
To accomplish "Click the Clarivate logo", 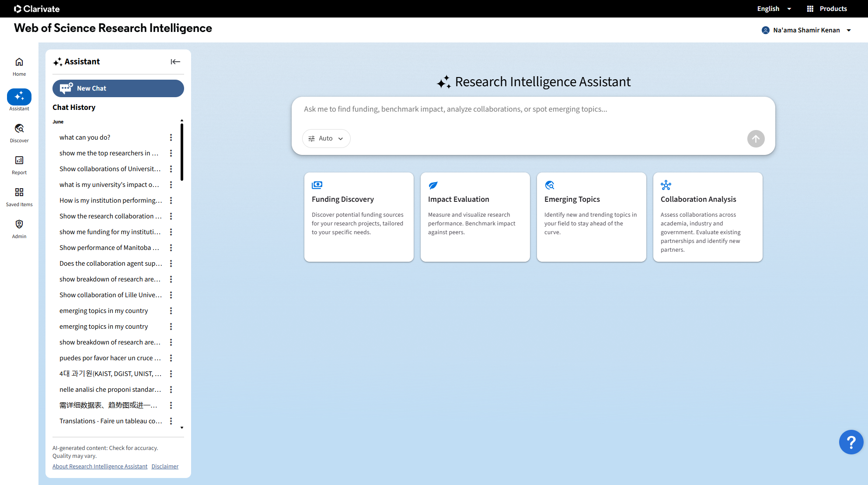I will (37, 9).
